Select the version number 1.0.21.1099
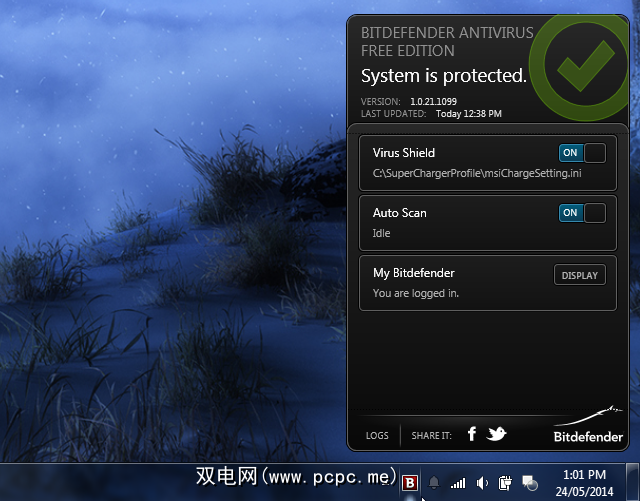The width and height of the screenshot is (640, 501). tap(433, 102)
